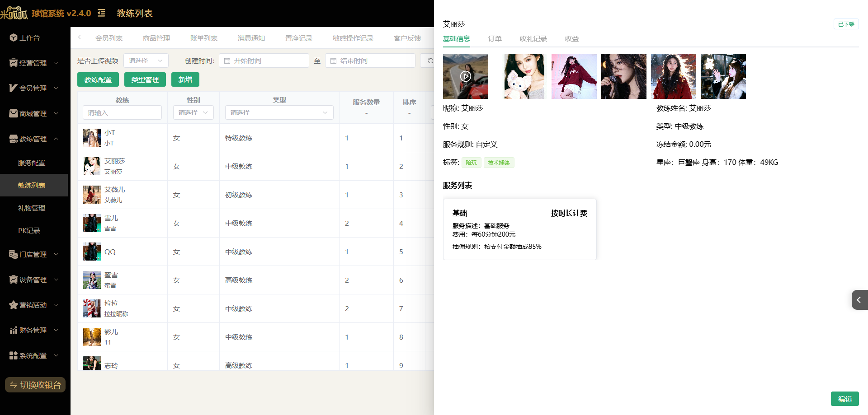
Task: Click the 营销活动 star icon
Action: (x=14, y=305)
